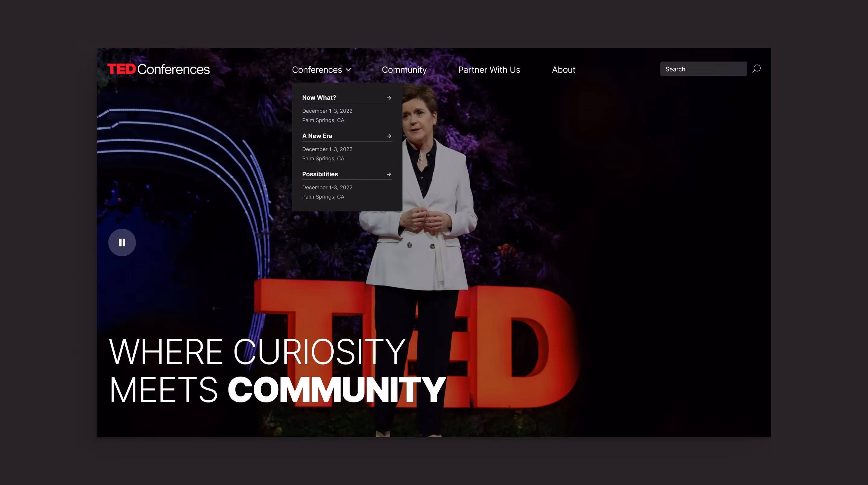Viewport: 868px width, 485px height.
Task: Navigate to the About page
Action: pyautogui.click(x=563, y=70)
